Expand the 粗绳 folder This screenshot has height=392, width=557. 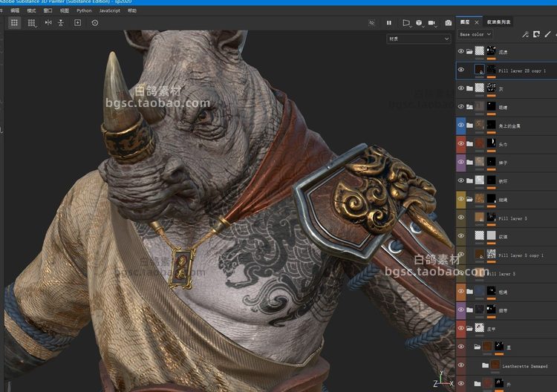coord(469,292)
